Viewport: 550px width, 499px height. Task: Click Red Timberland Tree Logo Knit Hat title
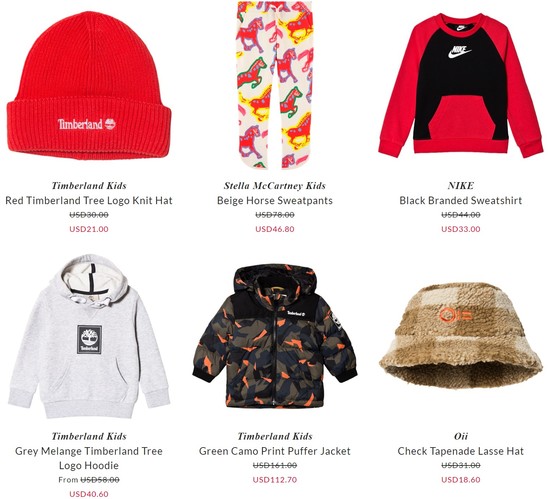point(89,201)
